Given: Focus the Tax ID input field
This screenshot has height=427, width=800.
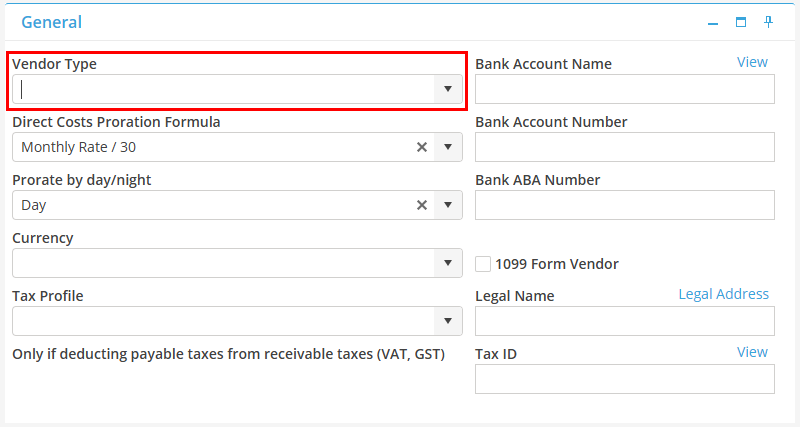Looking at the screenshot, I should pyautogui.click(x=624, y=379).
